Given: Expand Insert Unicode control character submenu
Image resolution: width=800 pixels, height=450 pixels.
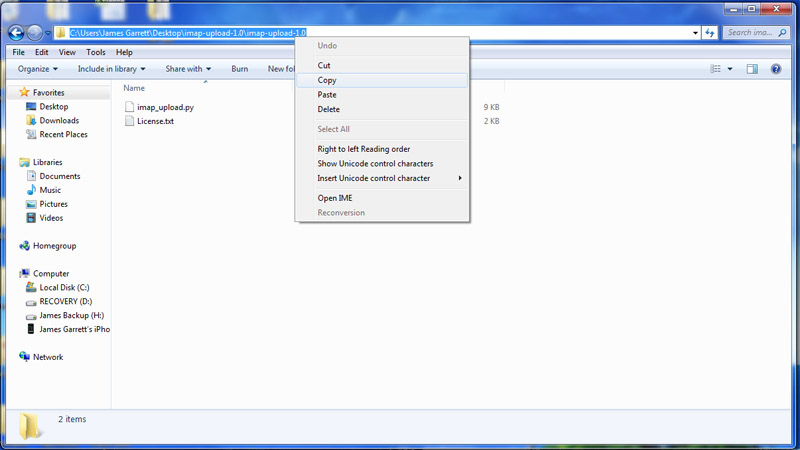Looking at the screenshot, I should pos(382,178).
